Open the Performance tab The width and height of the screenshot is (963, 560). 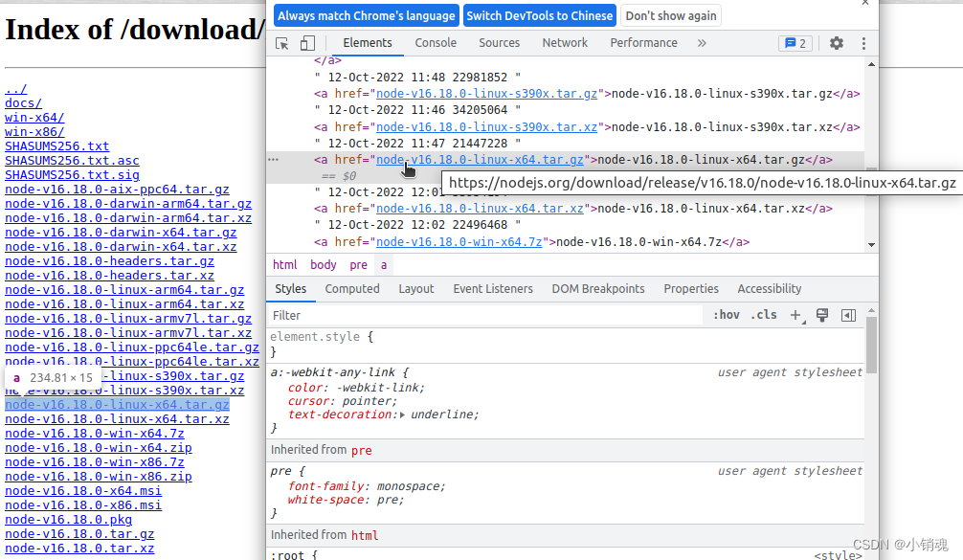(643, 43)
